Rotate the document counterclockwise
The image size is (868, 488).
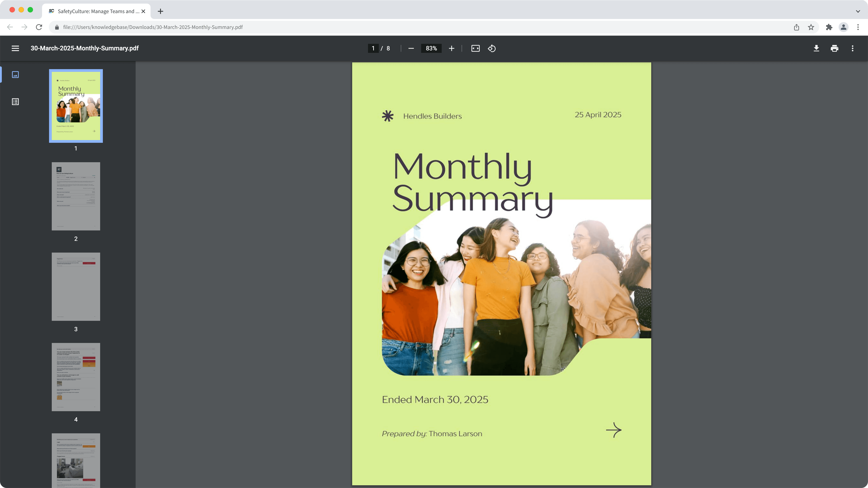point(492,48)
